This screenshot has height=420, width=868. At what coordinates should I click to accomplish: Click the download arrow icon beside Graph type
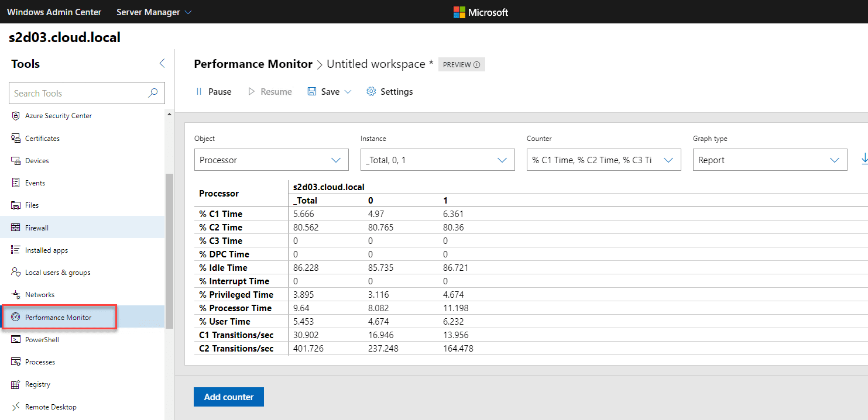(864, 159)
